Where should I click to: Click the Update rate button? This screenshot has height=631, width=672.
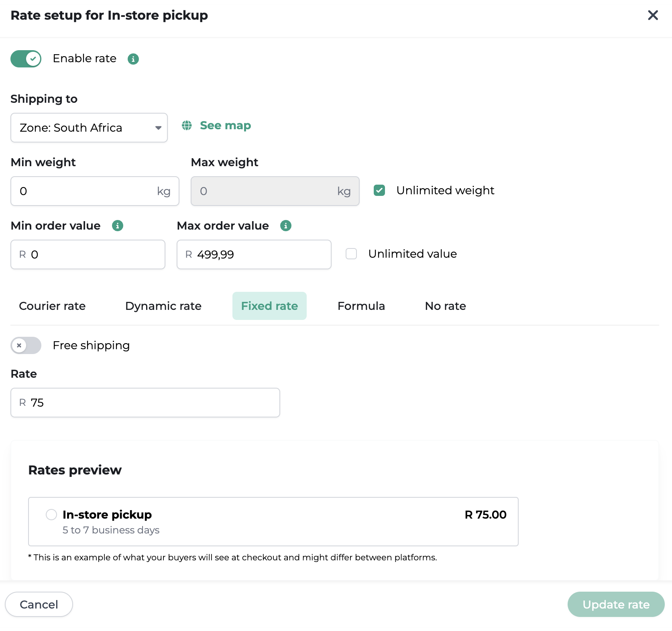click(x=616, y=604)
